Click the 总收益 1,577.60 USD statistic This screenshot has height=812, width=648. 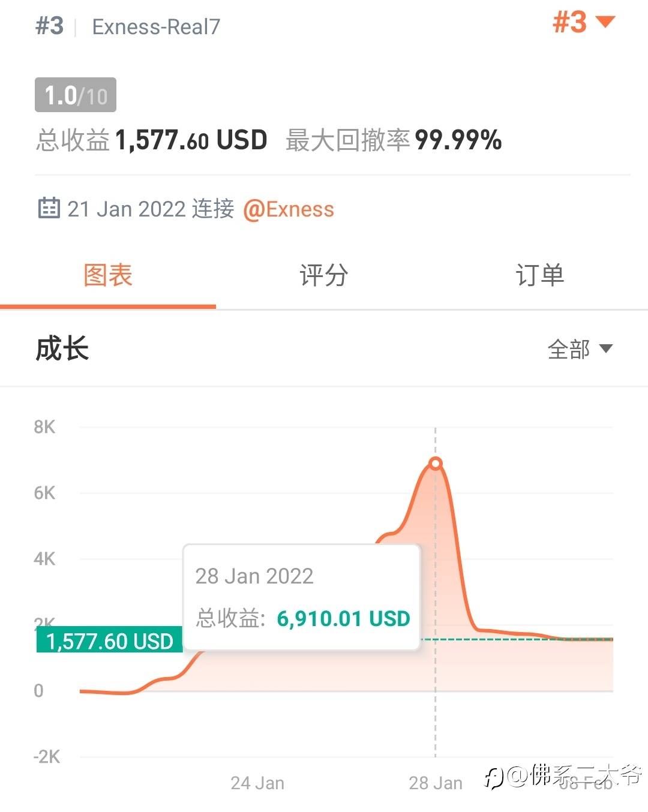tap(151, 140)
